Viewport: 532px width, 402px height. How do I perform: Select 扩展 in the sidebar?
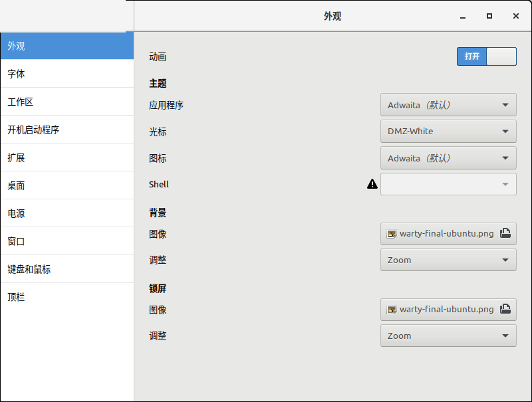click(66, 157)
